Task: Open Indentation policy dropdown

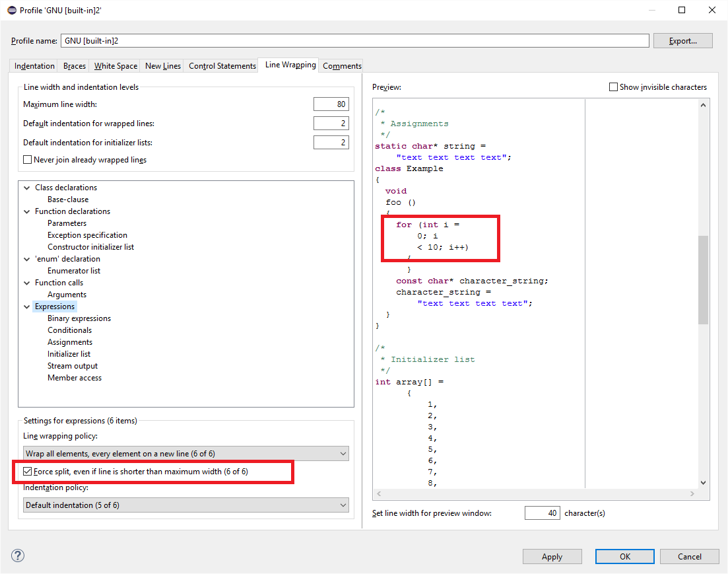Action: (185, 505)
